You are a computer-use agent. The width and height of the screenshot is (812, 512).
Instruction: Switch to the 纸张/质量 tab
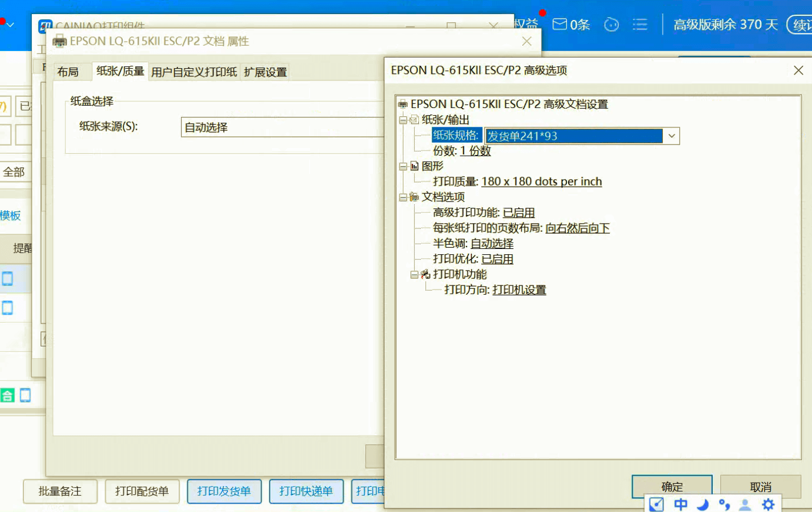(120, 71)
